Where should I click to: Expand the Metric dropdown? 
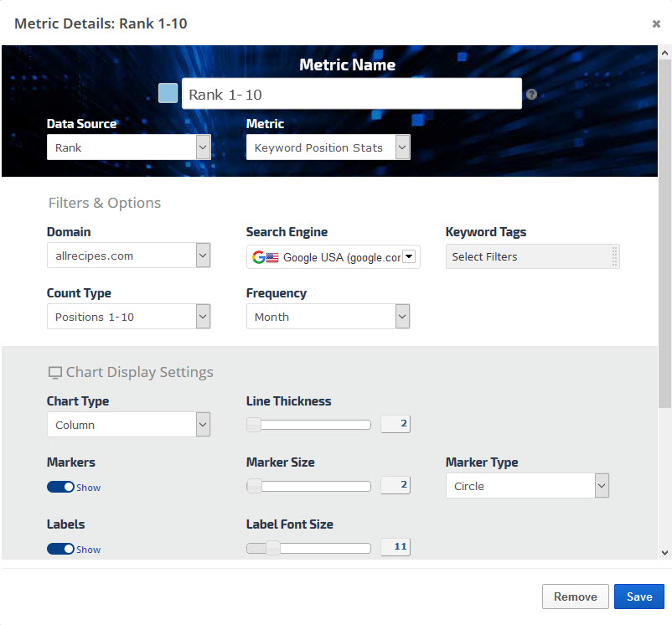pyautogui.click(x=328, y=147)
